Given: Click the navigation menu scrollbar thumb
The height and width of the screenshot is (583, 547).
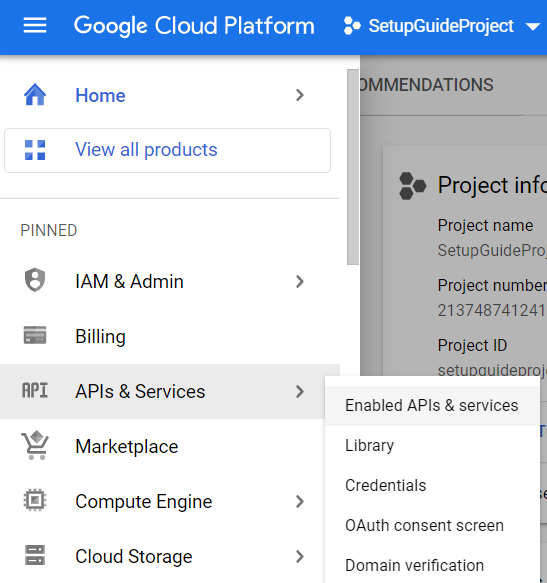Looking at the screenshot, I should (353, 167).
